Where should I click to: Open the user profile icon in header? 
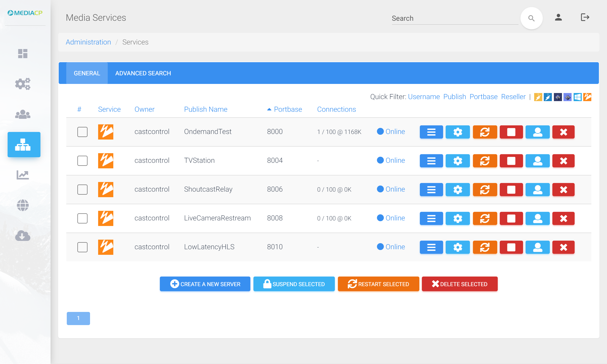tap(558, 17)
